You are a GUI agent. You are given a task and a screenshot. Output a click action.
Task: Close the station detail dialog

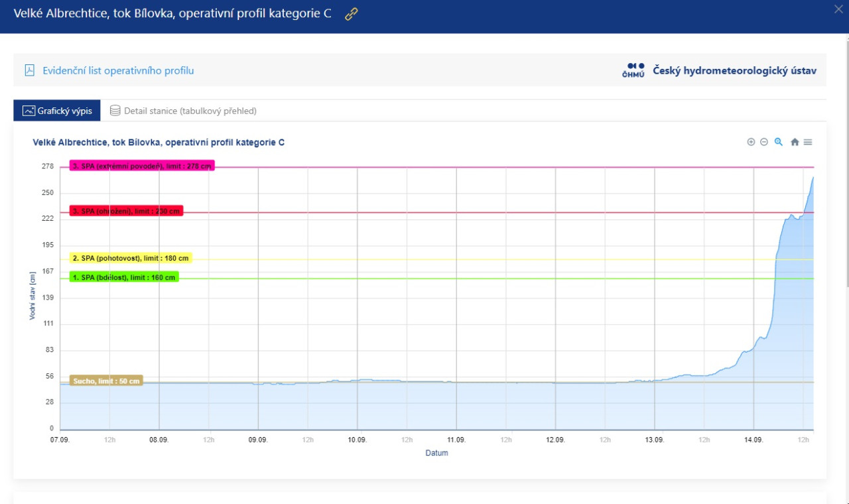point(838,9)
